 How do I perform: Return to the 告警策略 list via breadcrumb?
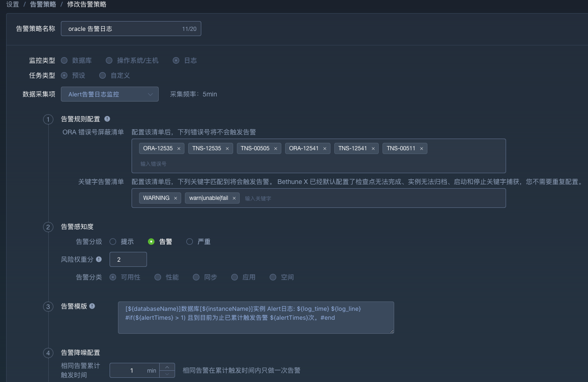click(42, 4)
